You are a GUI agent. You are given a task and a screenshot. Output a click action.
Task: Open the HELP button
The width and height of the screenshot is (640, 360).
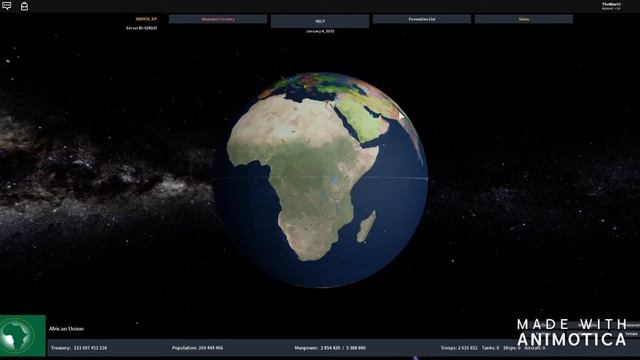pos(320,21)
